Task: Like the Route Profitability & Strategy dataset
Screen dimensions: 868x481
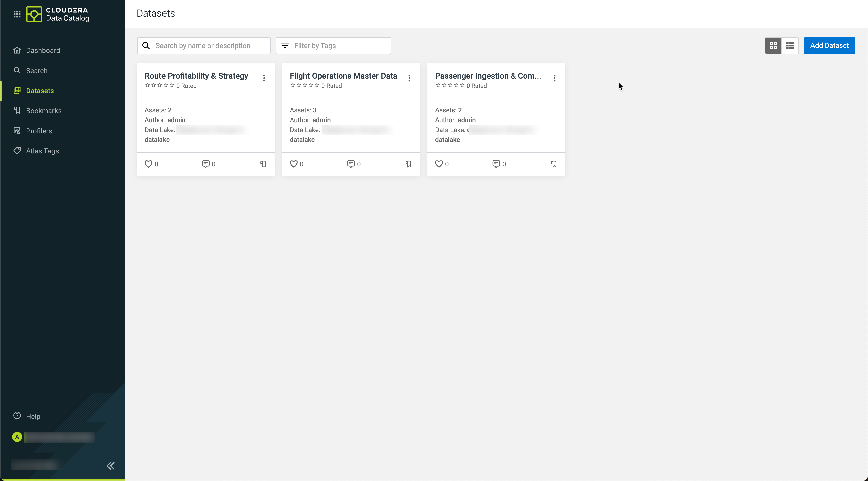Action: click(148, 164)
